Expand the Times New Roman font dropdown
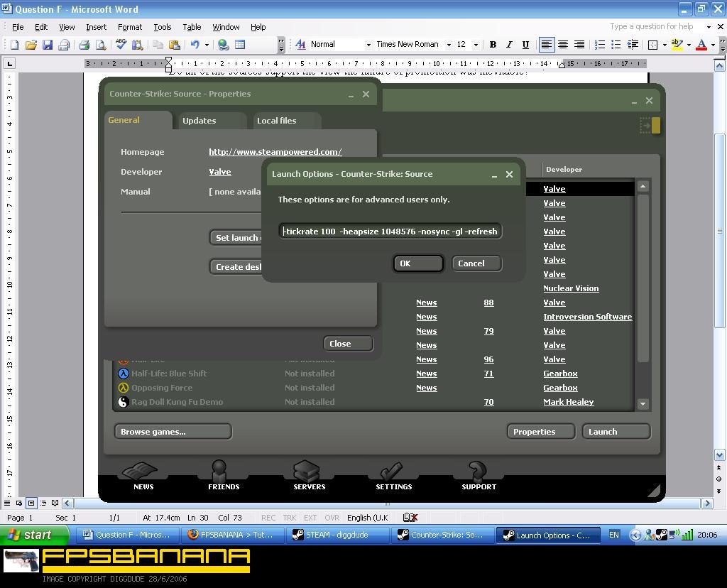The image size is (727, 588). (449, 45)
